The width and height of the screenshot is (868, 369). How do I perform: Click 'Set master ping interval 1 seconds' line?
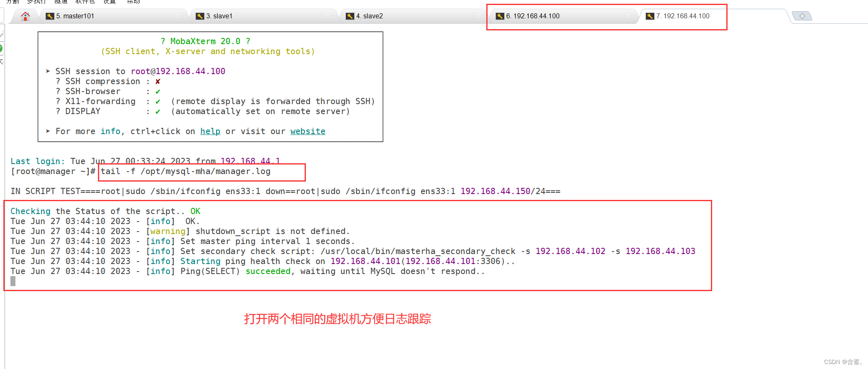point(183,242)
